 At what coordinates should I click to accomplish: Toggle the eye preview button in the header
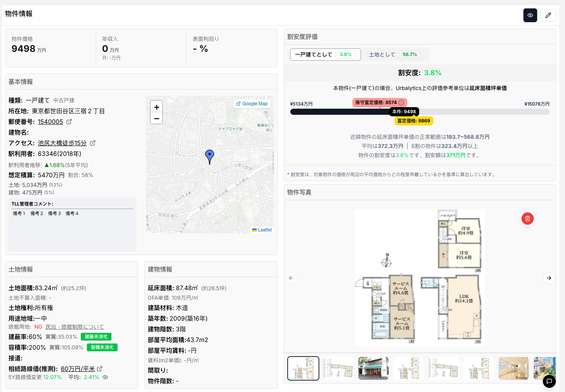(530, 15)
